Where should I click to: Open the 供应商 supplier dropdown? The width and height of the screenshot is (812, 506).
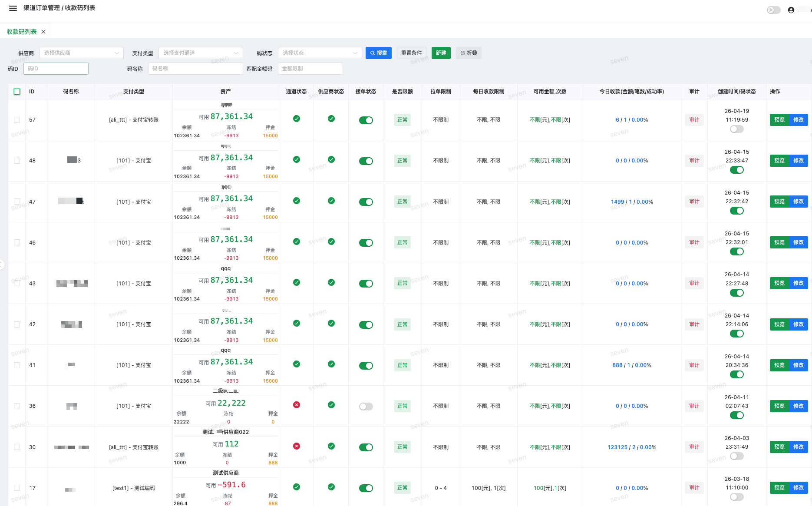81,53
